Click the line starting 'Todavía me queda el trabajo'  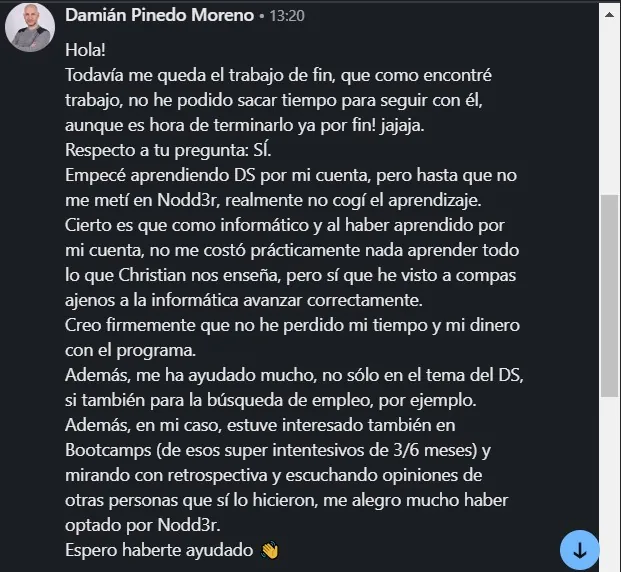(x=278, y=75)
